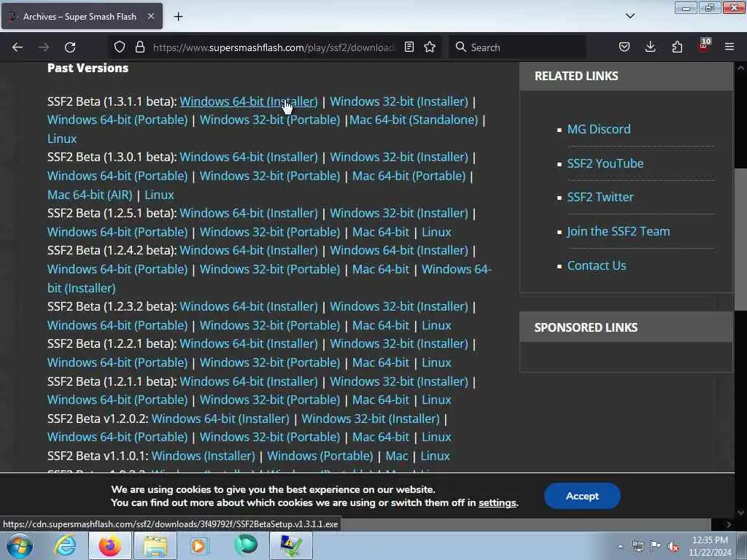Launch Internet Explorer from taskbar
The width and height of the screenshot is (747, 560).
coord(65,545)
